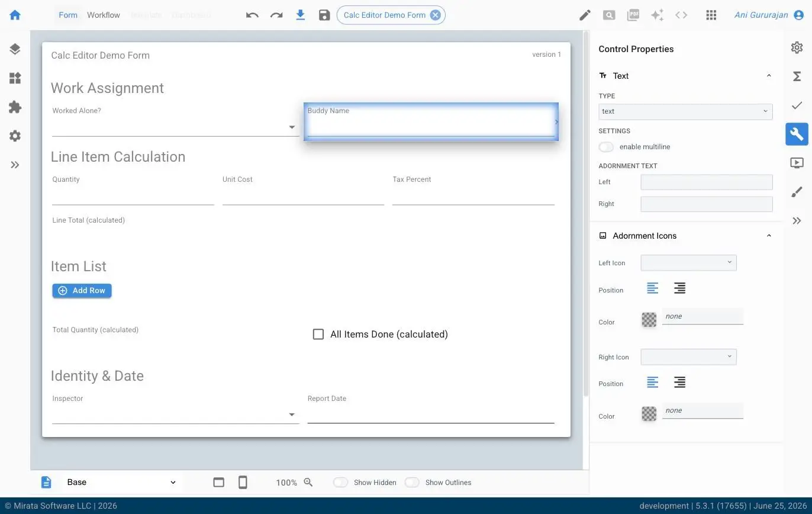This screenshot has height=514, width=812.
Task: Set Right Icon position to right-aligned
Action: (x=679, y=383)
